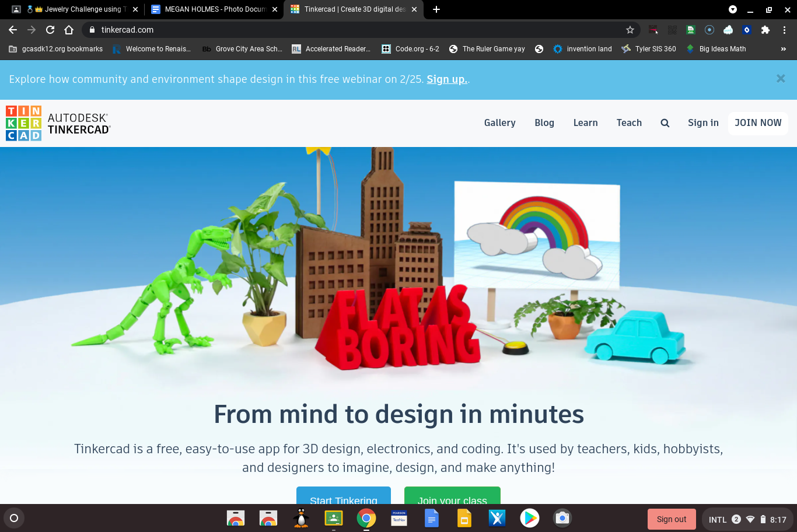Open invention land bookmark
The image size is (797, 532).
click(583, 49)
